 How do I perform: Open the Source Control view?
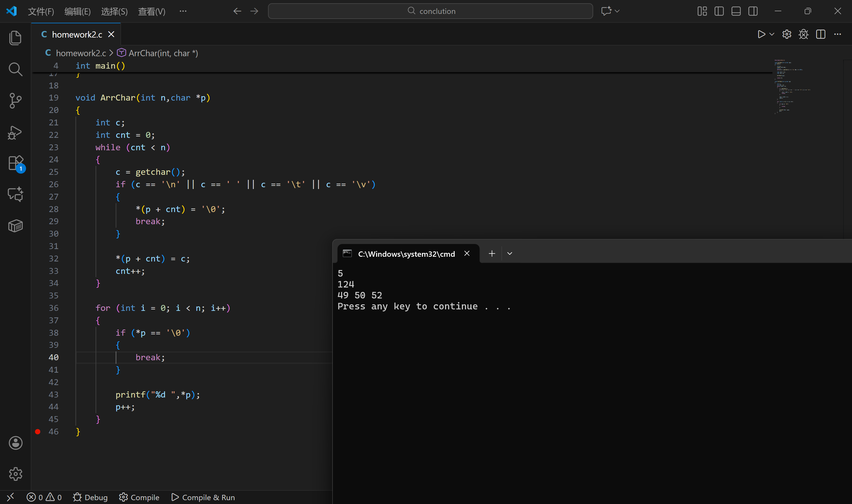point(15,101)
